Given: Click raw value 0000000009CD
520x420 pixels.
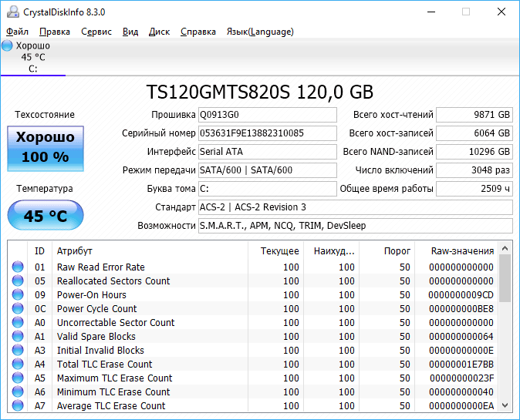Looking at the screenshot, I should [x=461, y=295].
